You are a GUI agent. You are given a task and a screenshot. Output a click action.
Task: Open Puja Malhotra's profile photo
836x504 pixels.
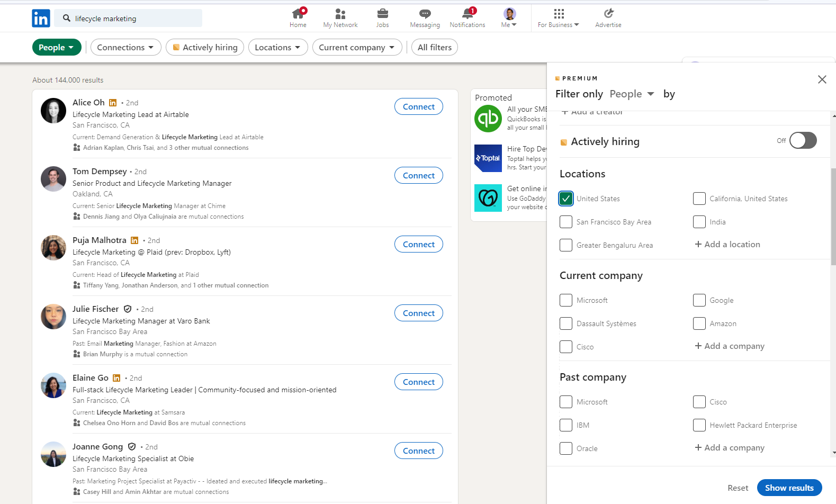(53, 248)
